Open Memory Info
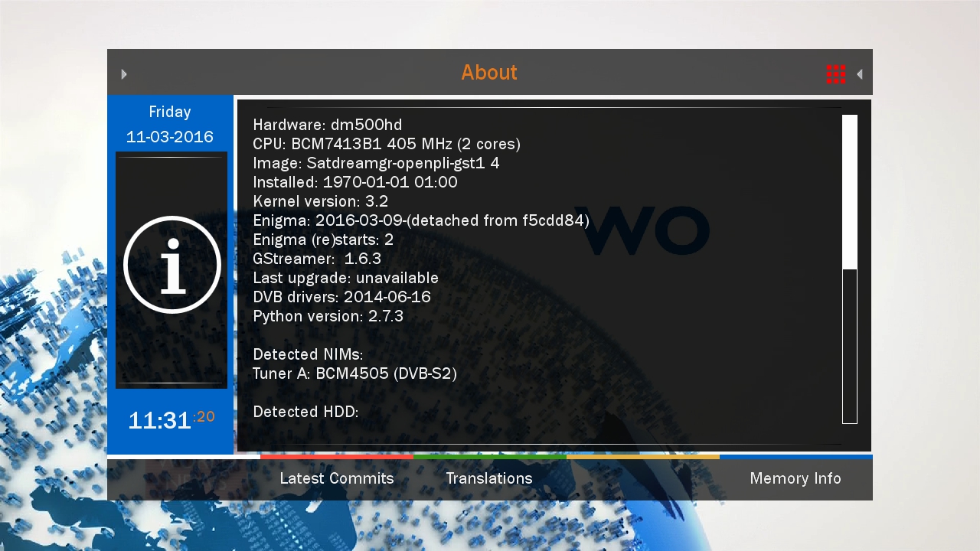 [x=795, y=478]
